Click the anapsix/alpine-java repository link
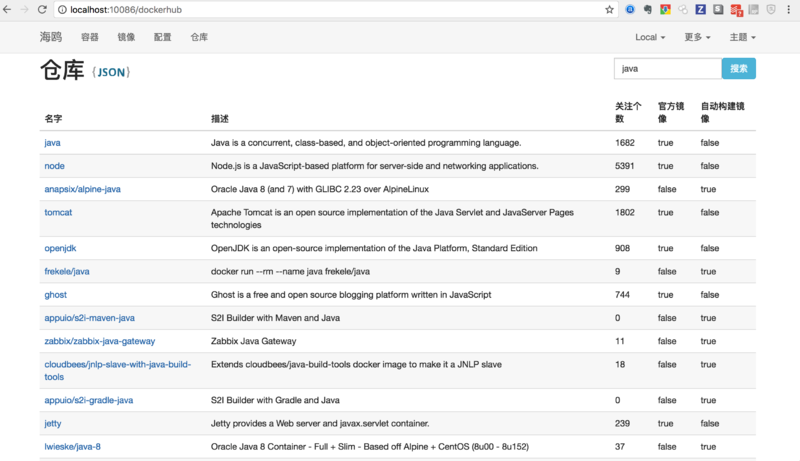Image resolution: width=800 pixels, height=461 pixels. point(82,189)
